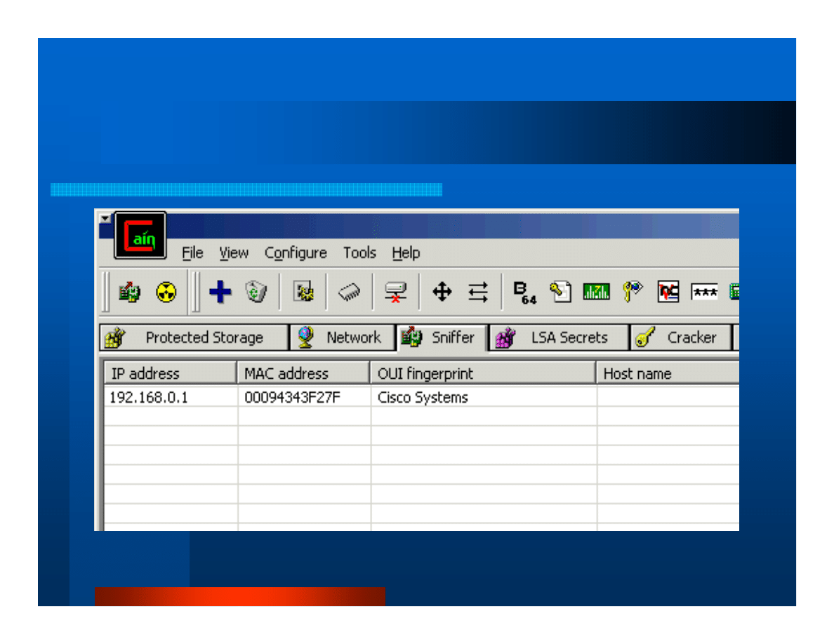
Task: Switch to the Protected Storage tab
Action: tap(194, 337)
